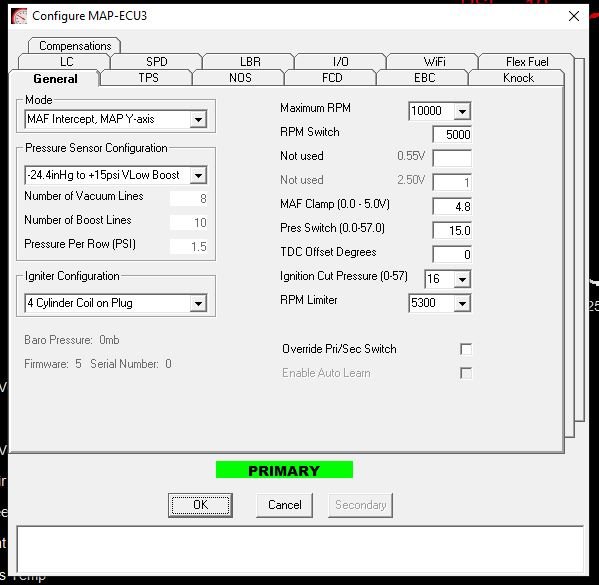The height and width of the screenshot is (585, 599).
Task: Go to the TPS tab
Action: pyautogui.click(x=148, y=78)
